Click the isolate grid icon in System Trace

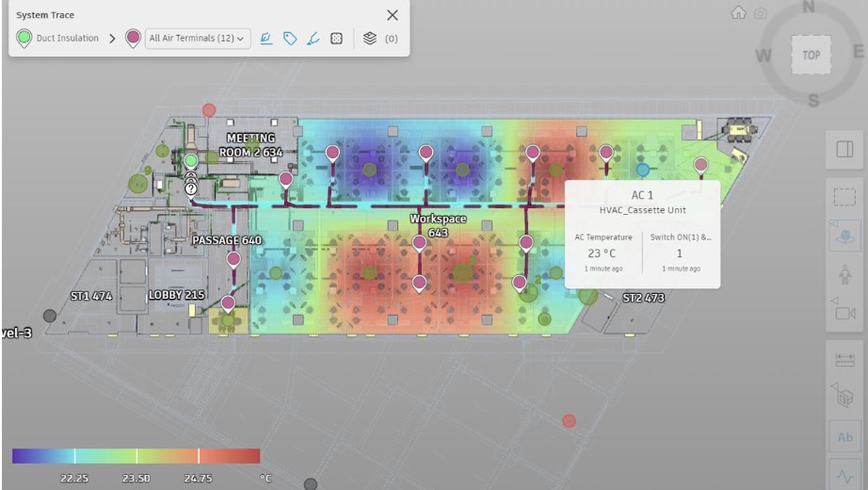[337, 39]
